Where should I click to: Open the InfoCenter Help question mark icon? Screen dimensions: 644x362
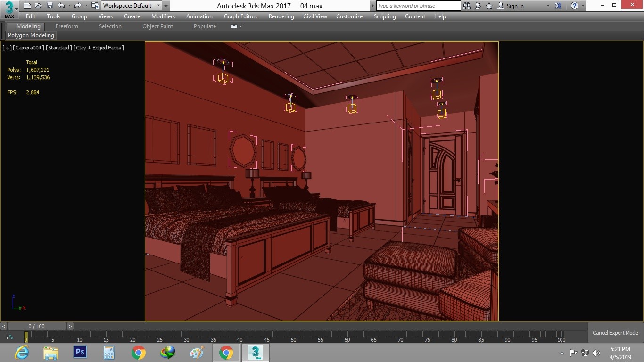pyautogui.click(x=576, y=6)
